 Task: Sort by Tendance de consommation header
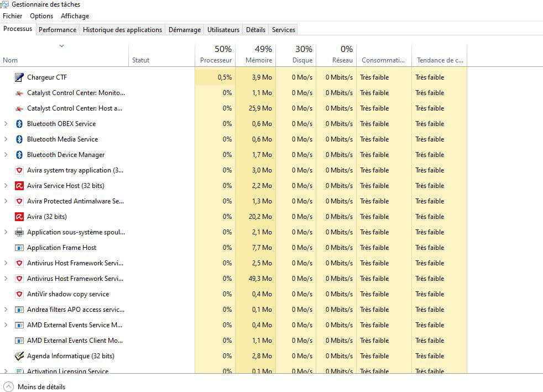(440, 55)
